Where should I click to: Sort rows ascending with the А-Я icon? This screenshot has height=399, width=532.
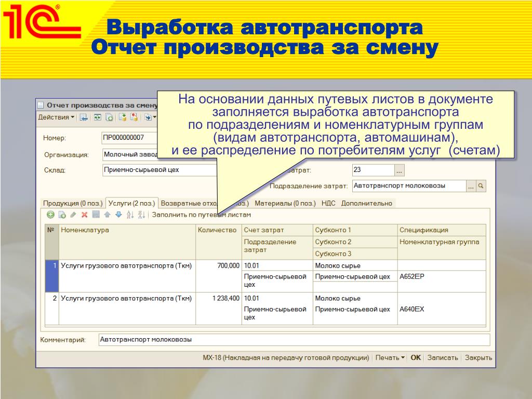[x=130, y=215]
